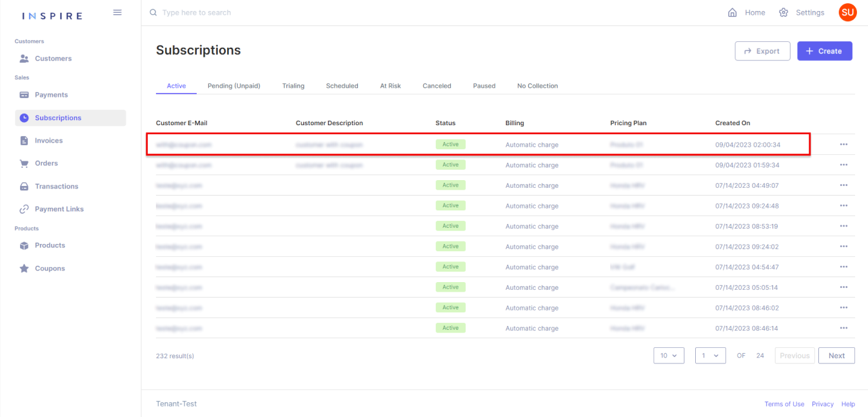Viewport: 868px width, 417px height.
Task: Open the page number dropdown showing 1
Action: point(711,356)
